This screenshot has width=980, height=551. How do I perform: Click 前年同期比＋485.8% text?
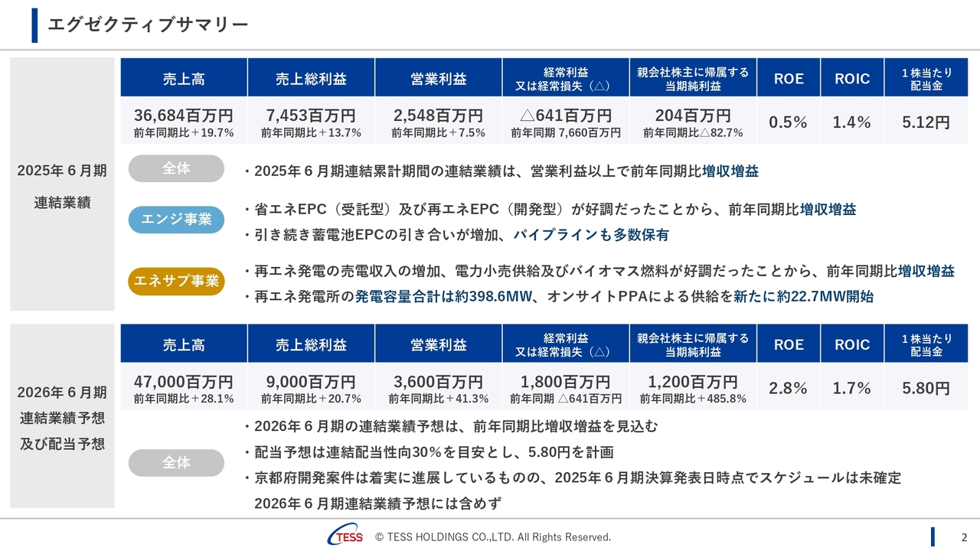tap(693, 399)
